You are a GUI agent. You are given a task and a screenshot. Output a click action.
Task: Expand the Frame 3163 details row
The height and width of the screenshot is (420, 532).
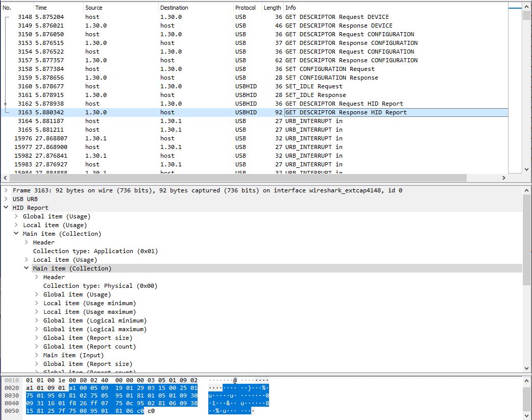[x=6, y=190]
